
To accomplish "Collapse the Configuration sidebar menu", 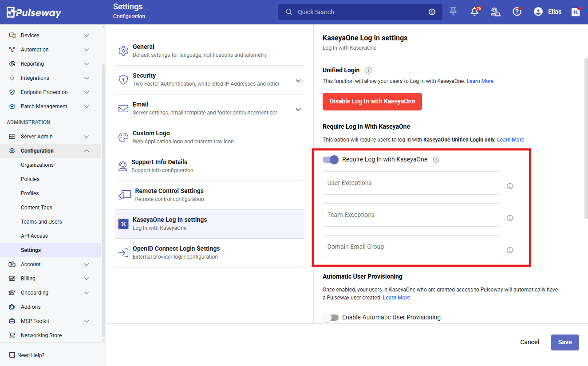I will click(87, 151).
